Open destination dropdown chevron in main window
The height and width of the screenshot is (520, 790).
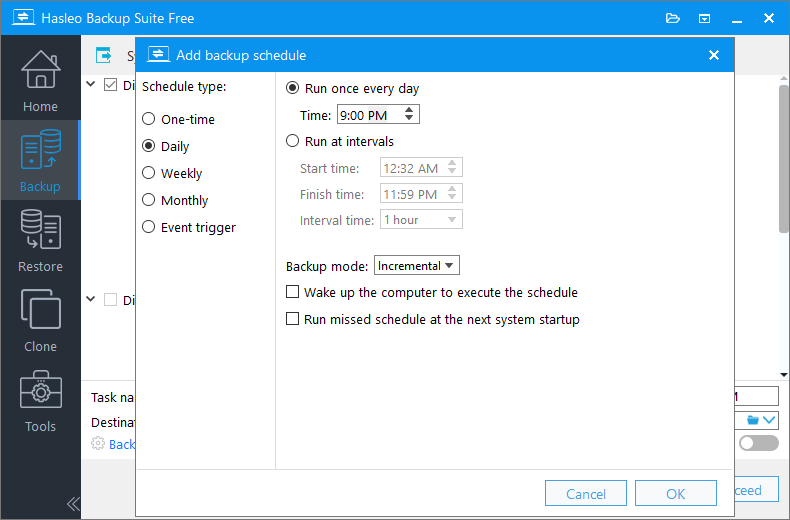[769, 420]
